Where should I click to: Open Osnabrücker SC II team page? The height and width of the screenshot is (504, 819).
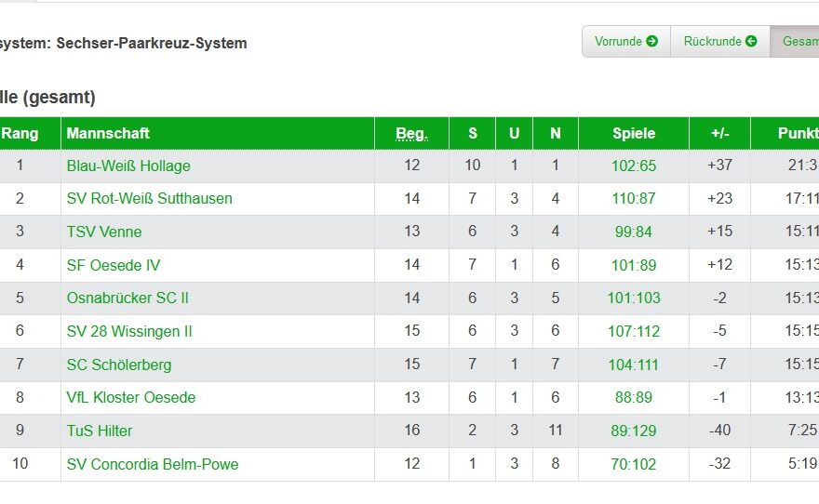click(128, 298)
